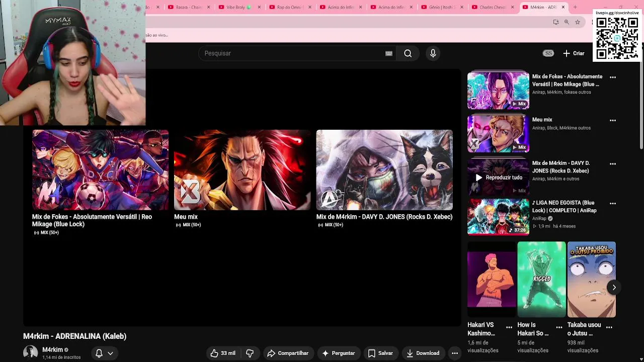Open a new browser tab with plus

(x=575, y=8)
